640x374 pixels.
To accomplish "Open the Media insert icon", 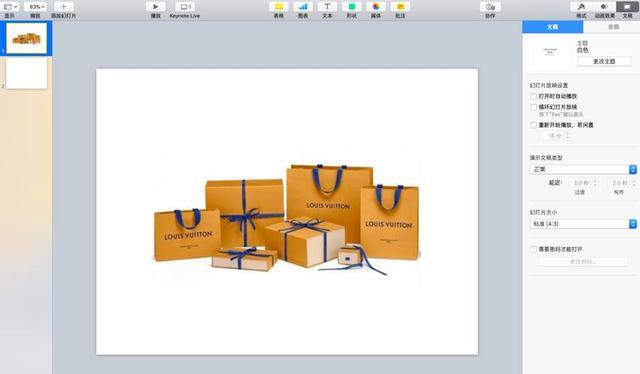I will tap(376, 7).
